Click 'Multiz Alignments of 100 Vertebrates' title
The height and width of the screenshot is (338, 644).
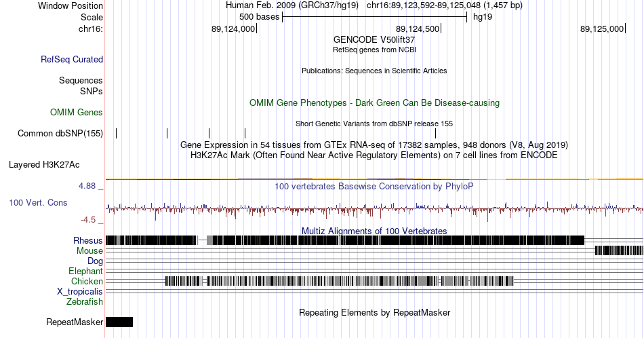click(374, 231)
